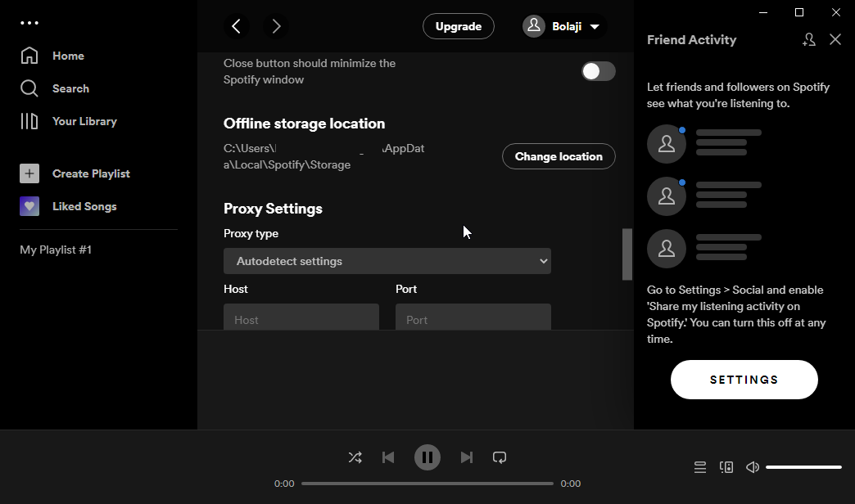
Task: Click the add friend icon
Action: tap(808, 40)
